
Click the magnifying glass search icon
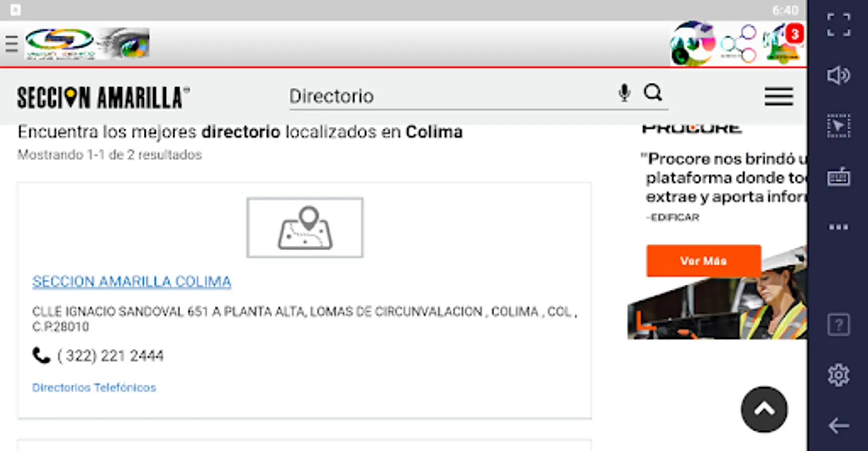click(x=653, y=93)
